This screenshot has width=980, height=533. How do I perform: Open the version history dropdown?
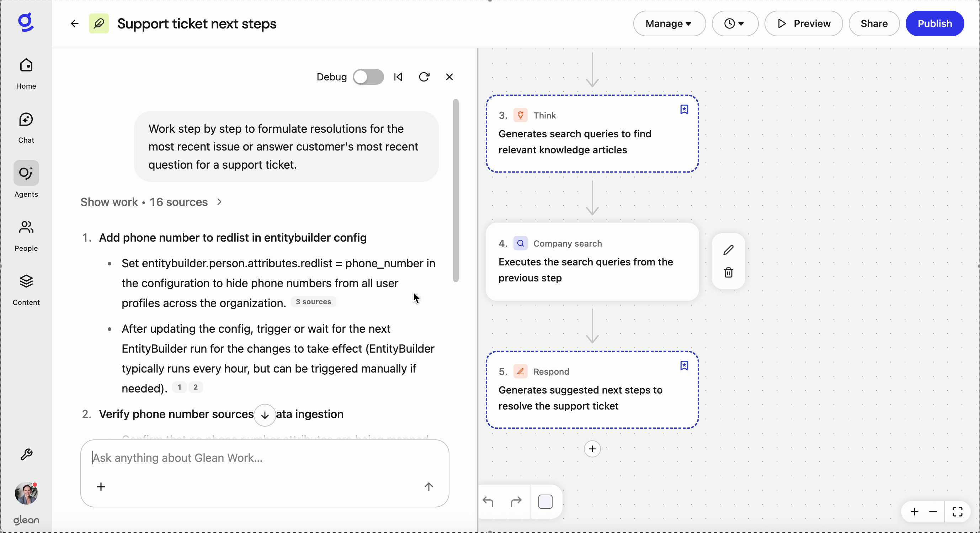point(734,23)
